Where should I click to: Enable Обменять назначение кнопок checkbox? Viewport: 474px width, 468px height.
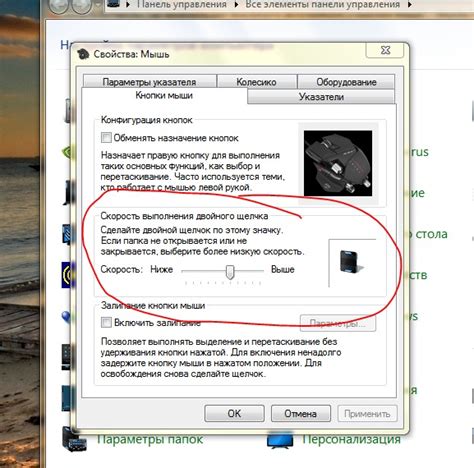click(x=106, y=138)
